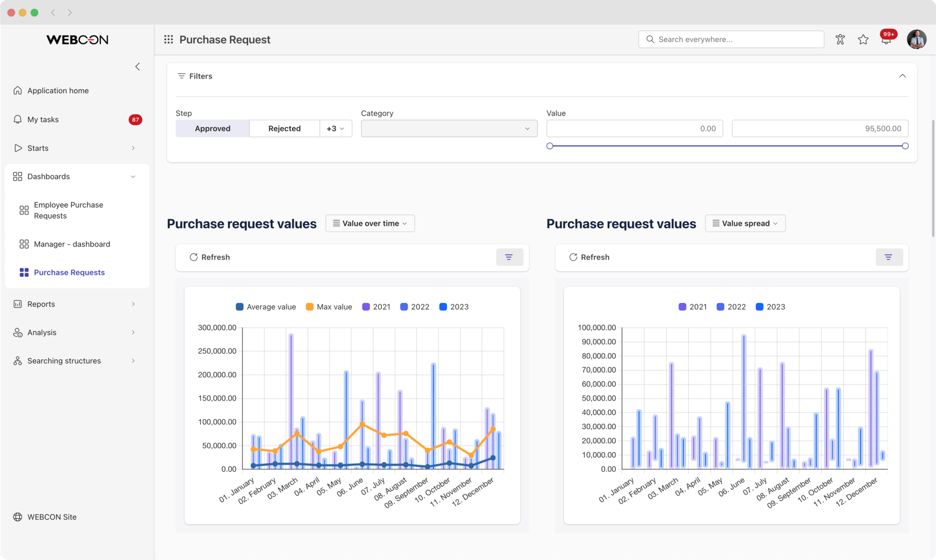
Task: Collapse the sidebar with the arrow icon
Action: 137,67
